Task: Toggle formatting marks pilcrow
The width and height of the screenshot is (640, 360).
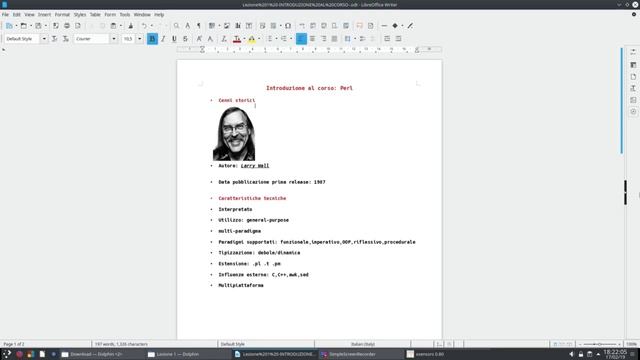Action: (199, 26)
